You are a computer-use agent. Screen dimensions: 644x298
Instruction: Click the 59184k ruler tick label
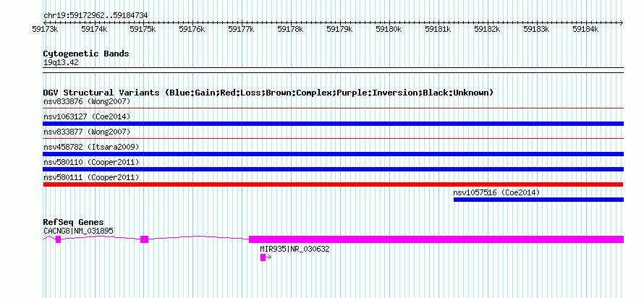point(585,29)
